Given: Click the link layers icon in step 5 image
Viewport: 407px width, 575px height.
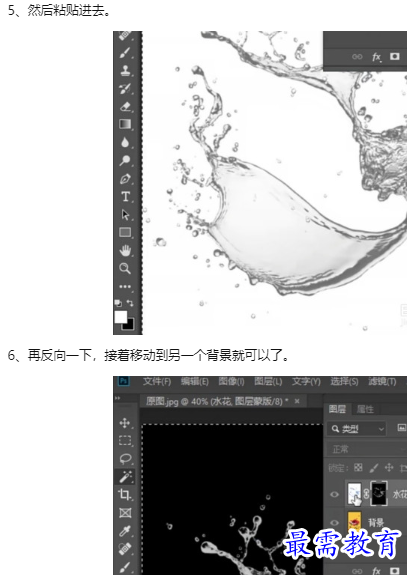Looking at the screenshot, I should 357,56.
